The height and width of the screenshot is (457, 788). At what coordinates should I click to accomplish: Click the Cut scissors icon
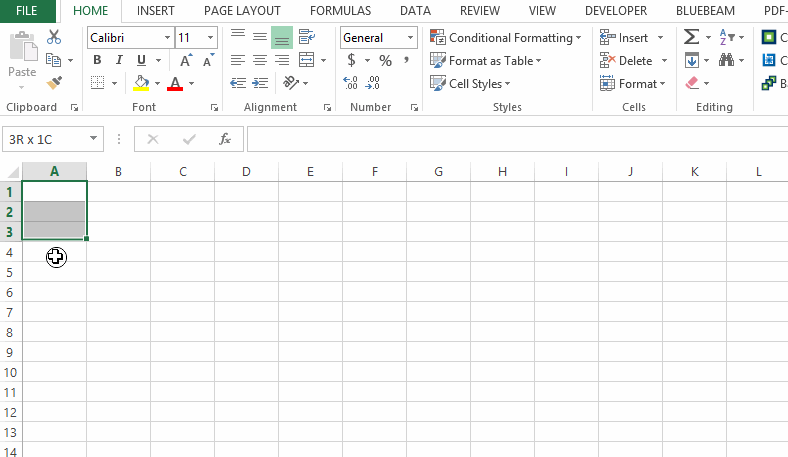click(54, 37)
